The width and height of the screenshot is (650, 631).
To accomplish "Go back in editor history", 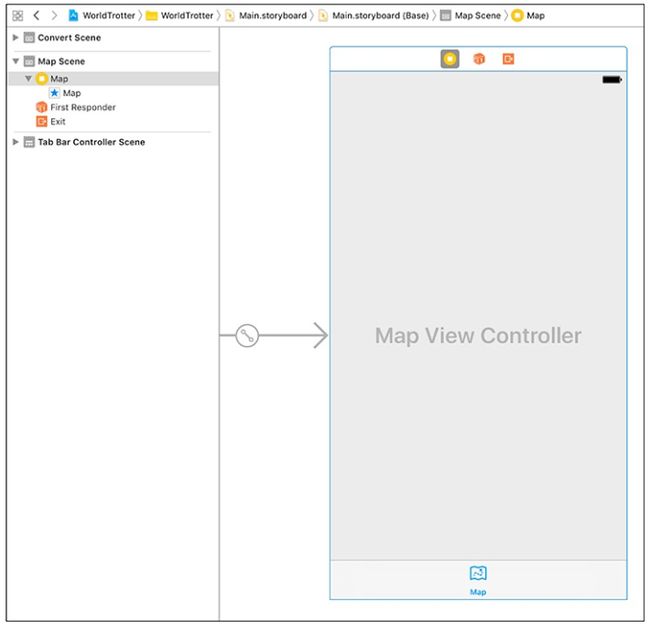I will 36,16.
